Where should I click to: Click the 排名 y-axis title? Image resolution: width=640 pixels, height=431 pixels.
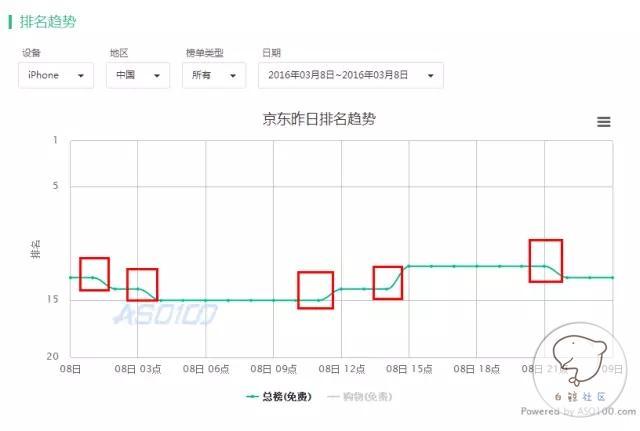[35, 249]
